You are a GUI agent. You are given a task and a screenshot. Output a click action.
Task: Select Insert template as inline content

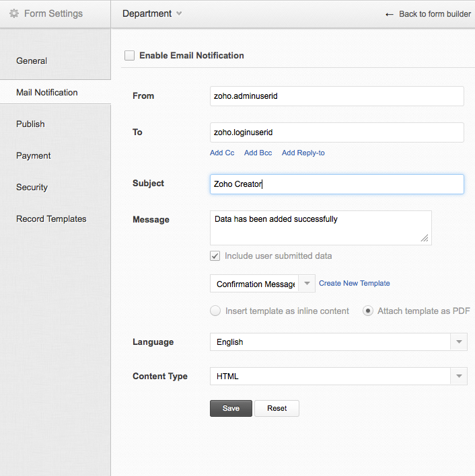(x=215, y=311)
